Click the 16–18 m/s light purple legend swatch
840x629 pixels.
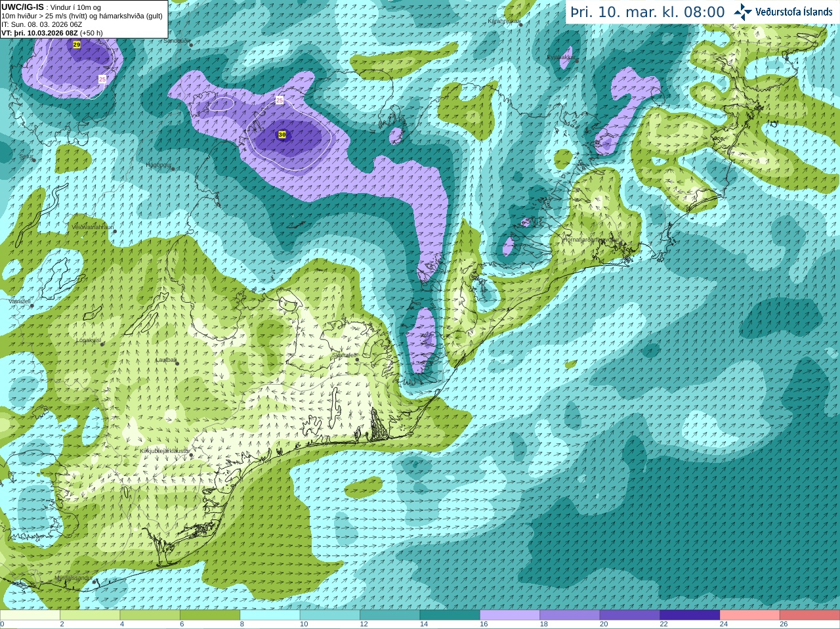510,615
